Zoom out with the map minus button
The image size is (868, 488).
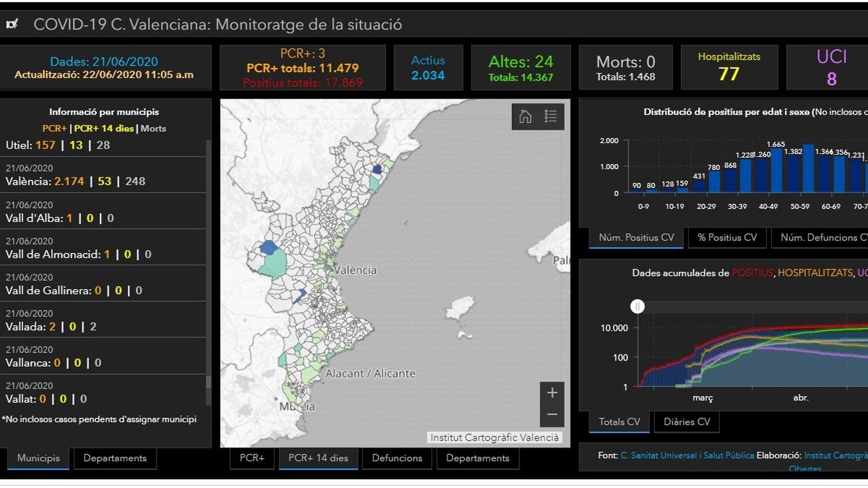coord(552,415)
